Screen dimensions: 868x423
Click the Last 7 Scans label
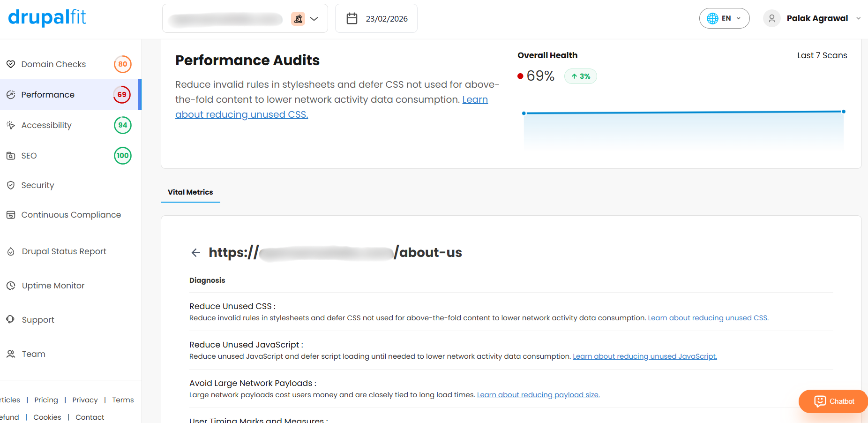[822, 55]
